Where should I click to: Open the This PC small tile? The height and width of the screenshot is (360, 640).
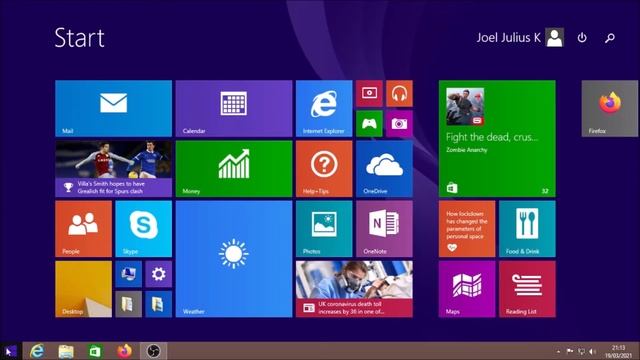click(129, 274)
